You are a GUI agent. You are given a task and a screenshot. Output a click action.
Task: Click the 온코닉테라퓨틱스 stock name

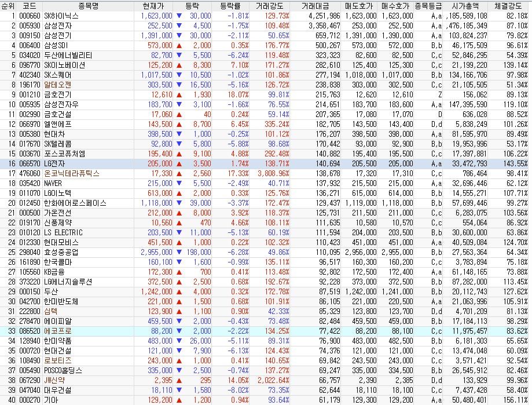(x=72, y=173)
